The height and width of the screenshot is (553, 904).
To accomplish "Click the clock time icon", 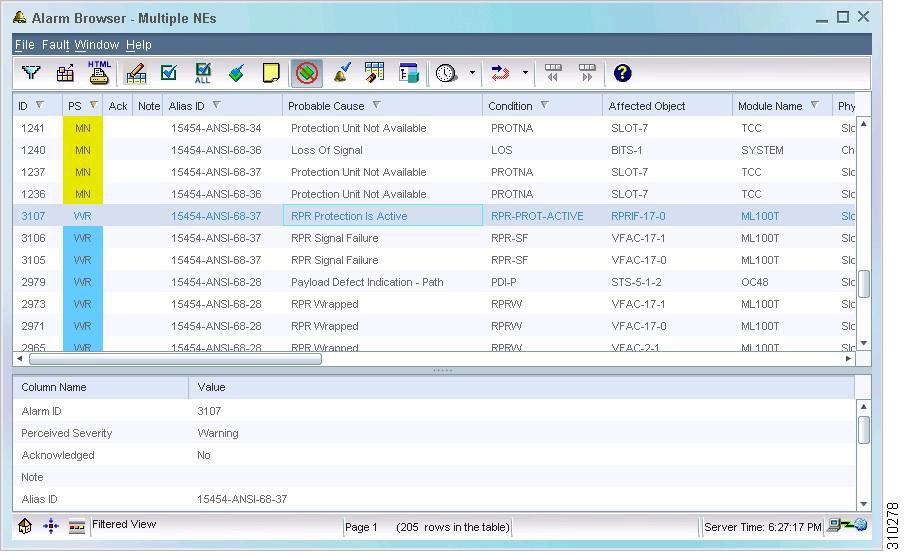I will 446,73.
